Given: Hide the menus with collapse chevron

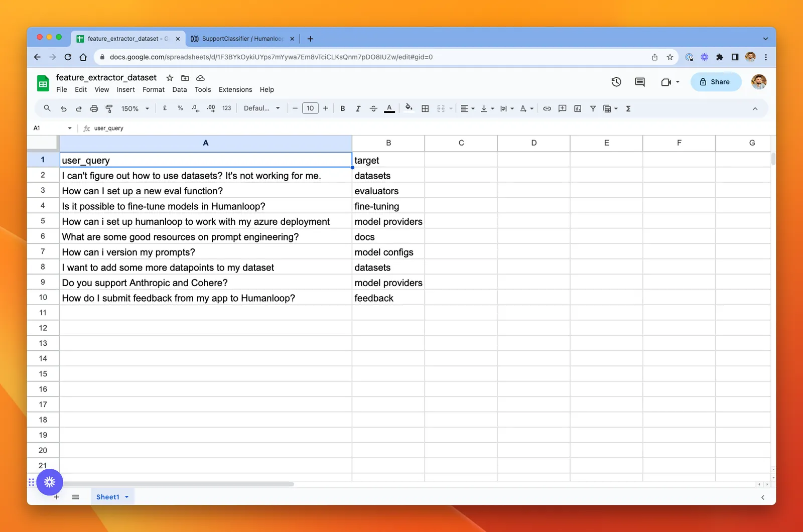Looking at the screenshot, I should pyautogui.click(x=755, y=108).
